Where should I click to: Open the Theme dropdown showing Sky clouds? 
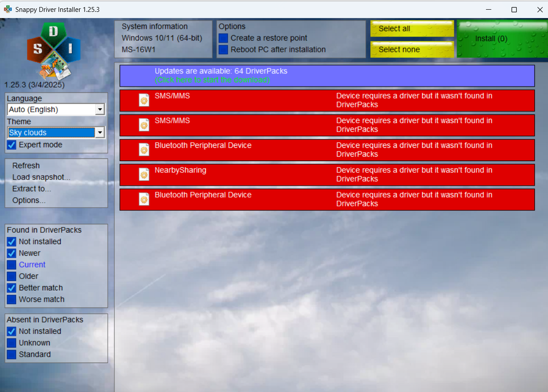(56, 132)
